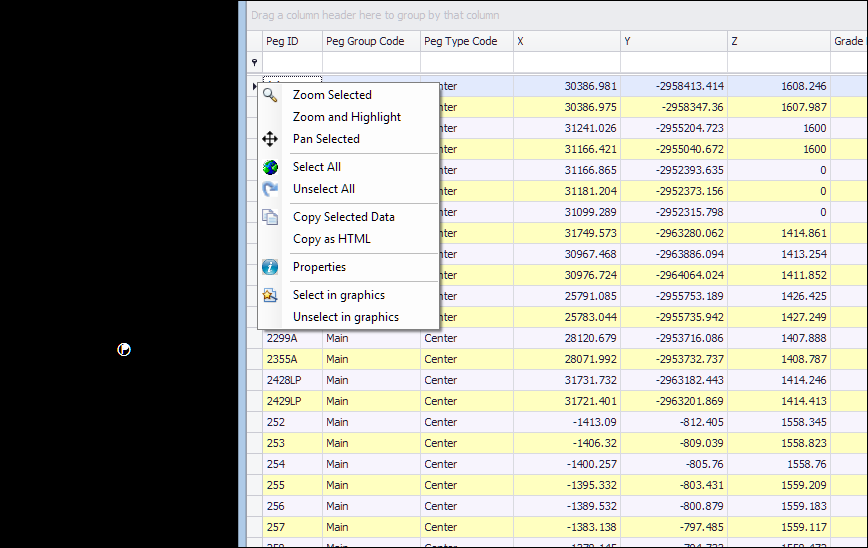Click the Unselect All arrow icon

(x=270, y=189)
